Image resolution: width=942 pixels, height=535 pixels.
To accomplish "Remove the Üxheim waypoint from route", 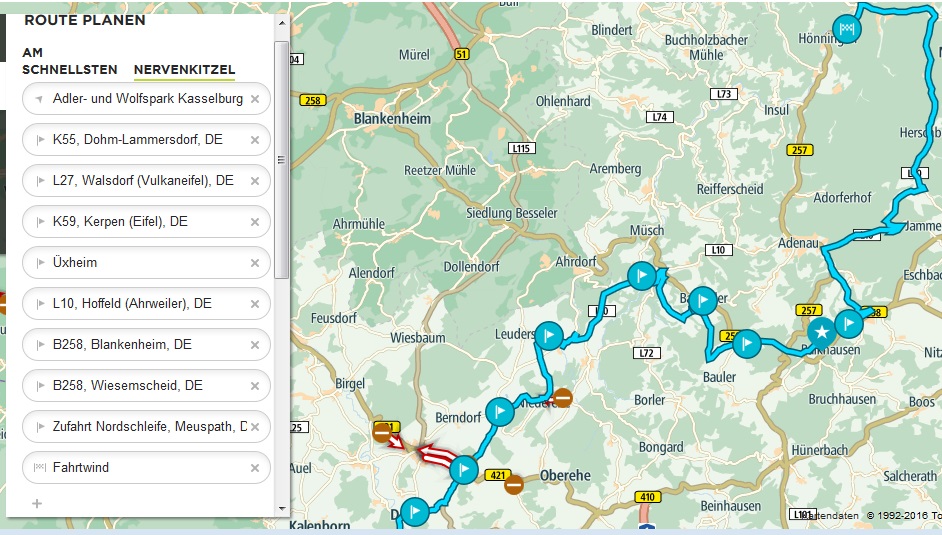I will coord(255,263).
